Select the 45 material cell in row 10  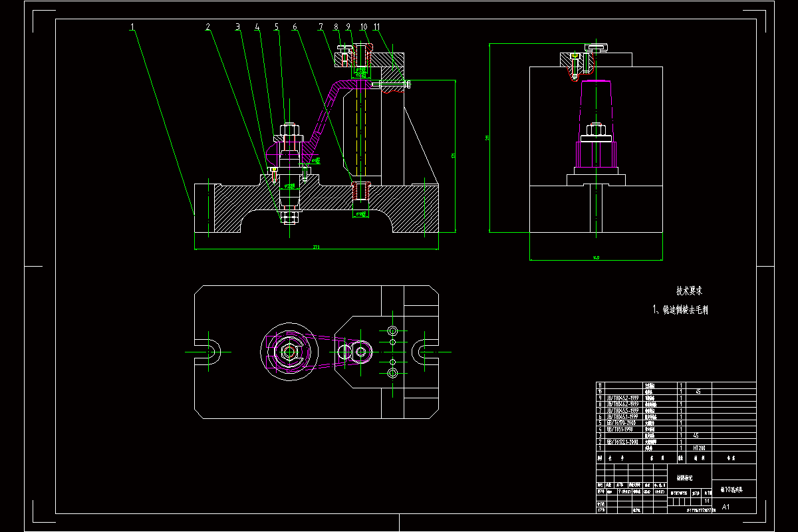pyautogui.click(x=698, y=392)
